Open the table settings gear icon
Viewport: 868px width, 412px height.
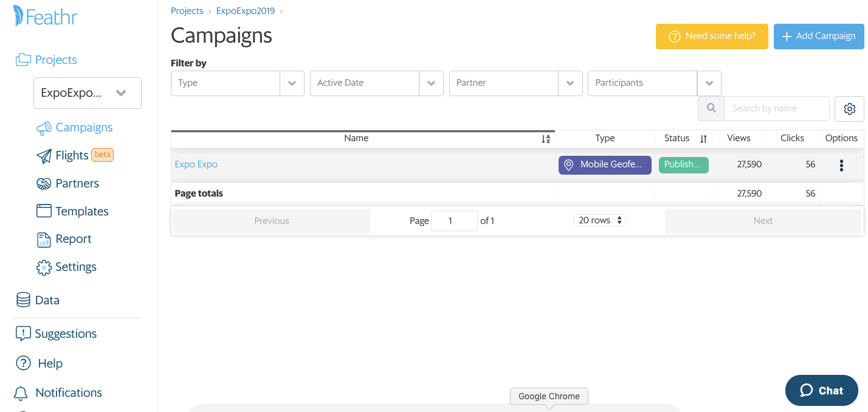(849, 109)
